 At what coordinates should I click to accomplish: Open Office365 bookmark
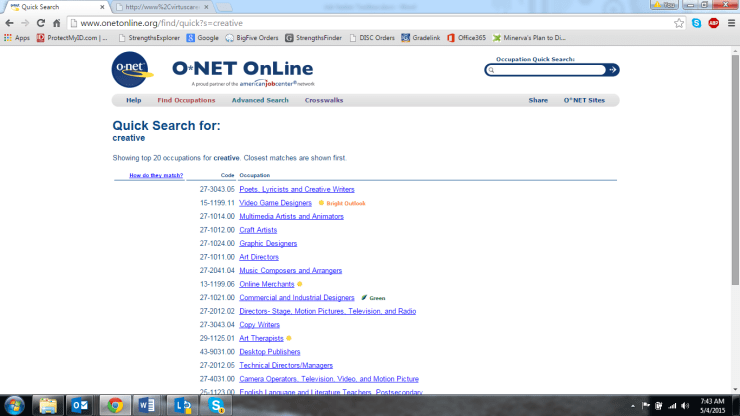tap(466, 38)
